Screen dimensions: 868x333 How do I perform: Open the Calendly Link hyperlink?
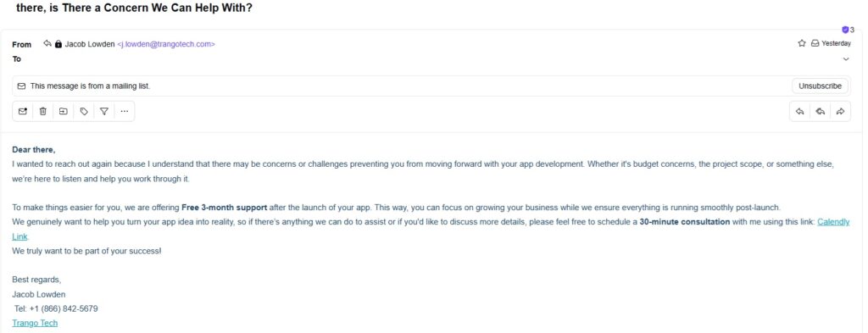833,222
